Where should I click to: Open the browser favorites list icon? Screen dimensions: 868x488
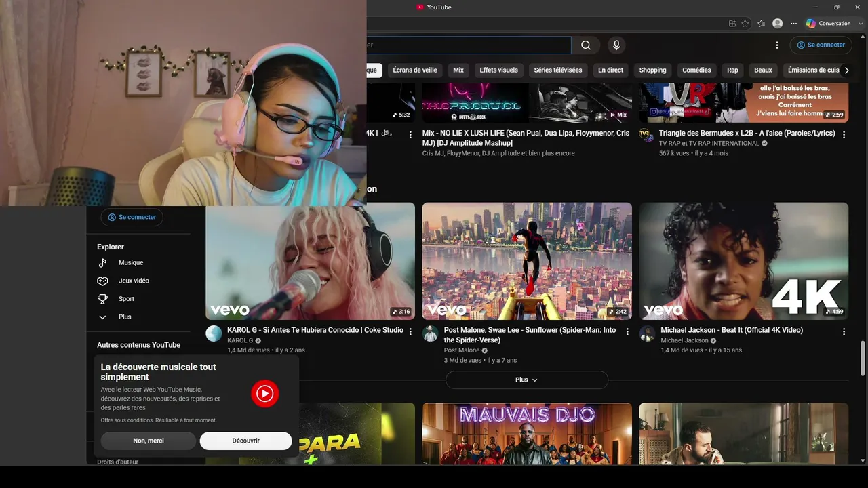pos(762,24)
